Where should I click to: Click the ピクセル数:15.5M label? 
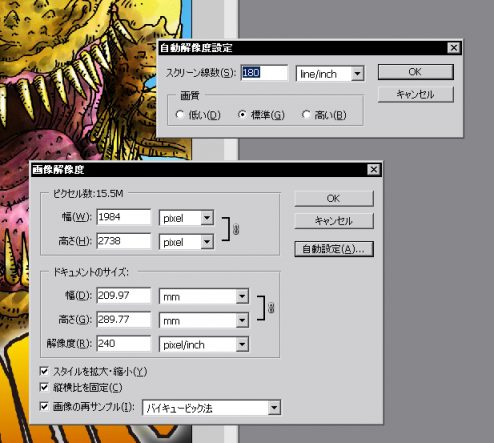click(88, 193)
